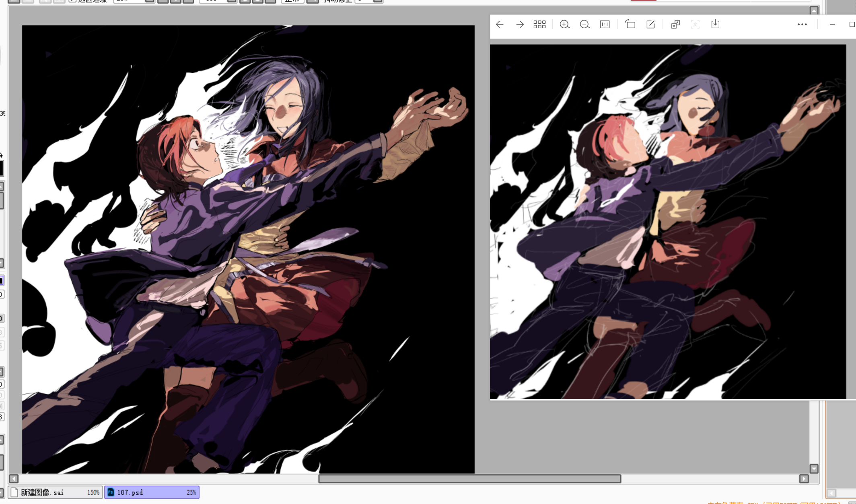Image resolution: width=856 pixels, height=504 pixels.
Task: Go to previous image in the viewer
Action: [500, 25]
